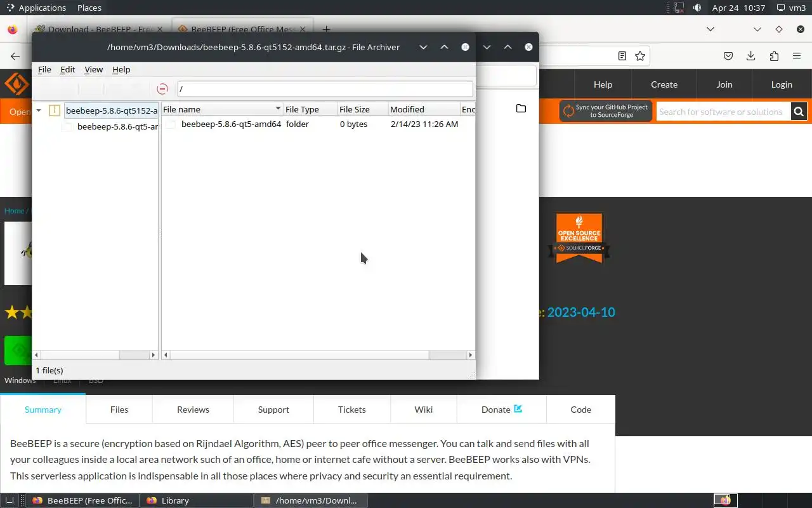Click the Firefox logo icon left of the tabs
Viewport: 812px width, 508px height.
tap(12, 29)
